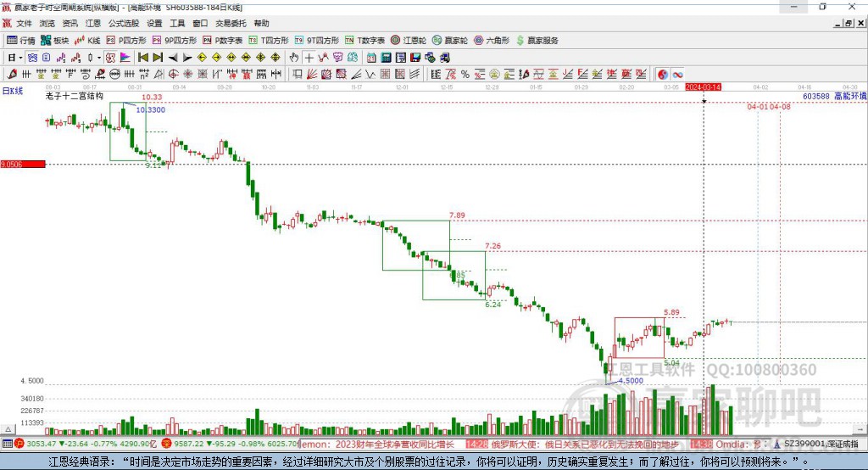Click the 7.89 price level label
868x470 pixels.
[x=457, y=215]
